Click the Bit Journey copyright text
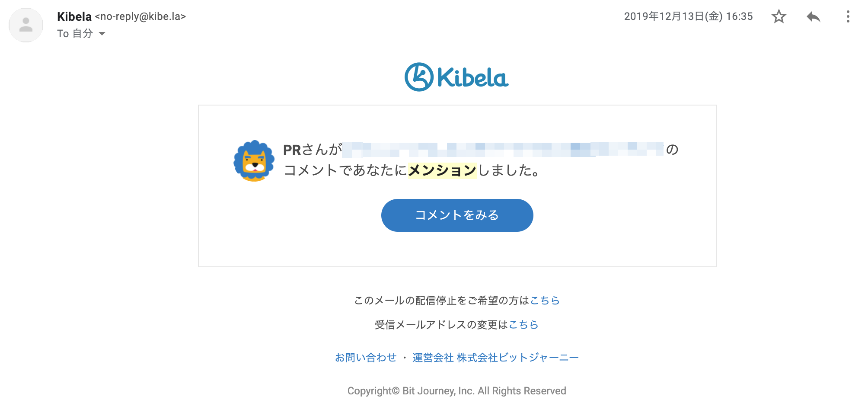 point(456,391)
